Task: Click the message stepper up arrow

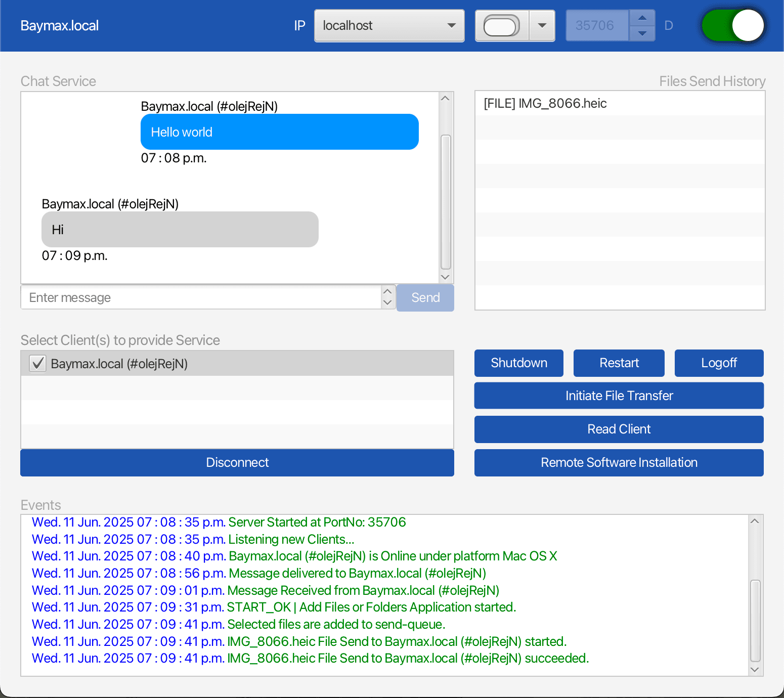Action: pyautogui.click(x=387, y=292)
